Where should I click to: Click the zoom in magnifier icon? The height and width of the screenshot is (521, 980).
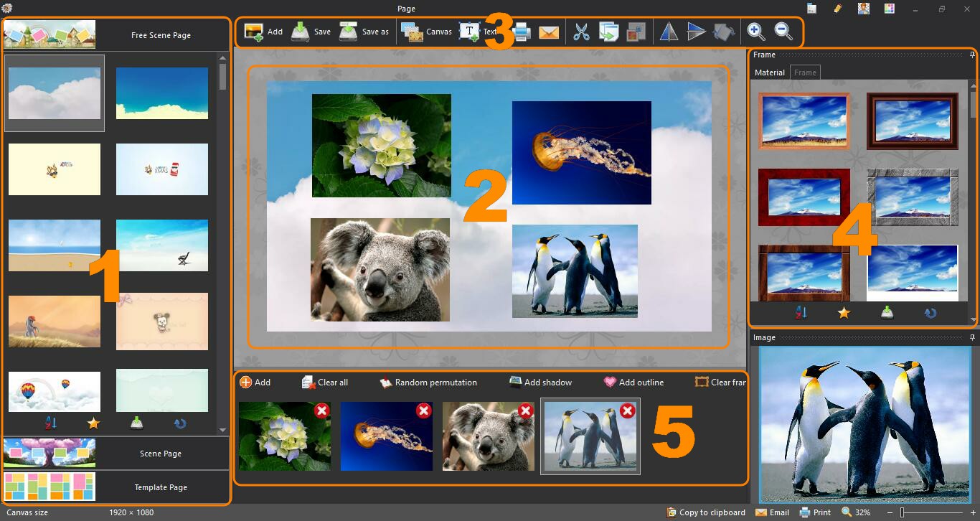[756, 31]
